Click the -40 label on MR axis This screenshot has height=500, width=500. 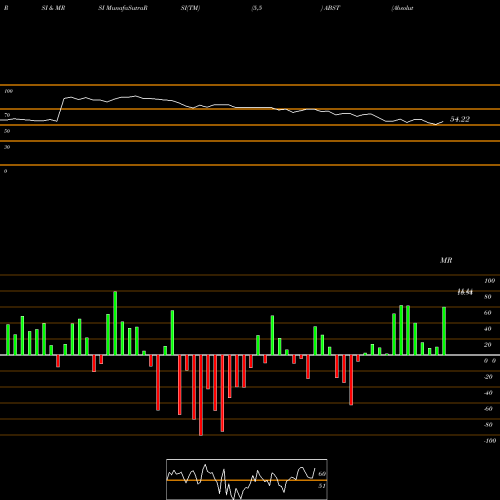point(488,393)
